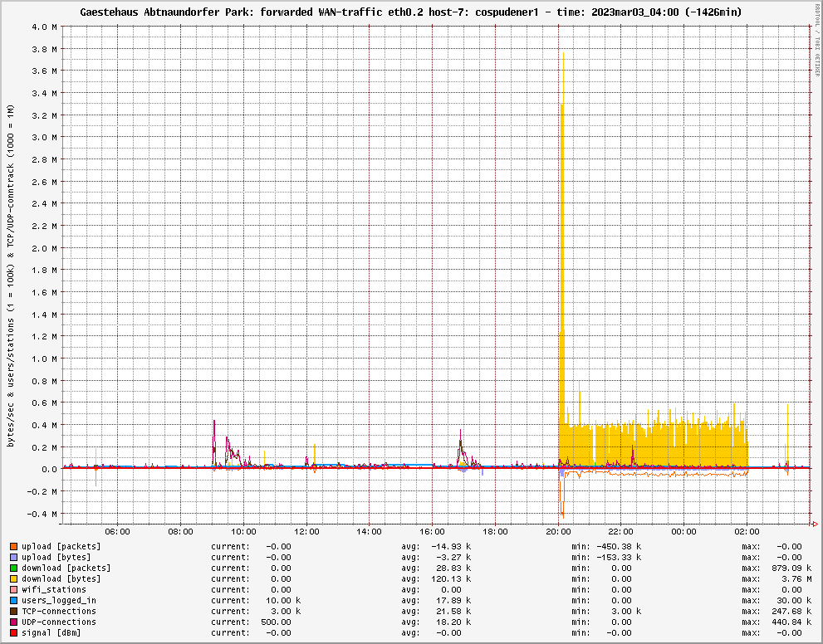
Task: Click the 12:00 time axis label
Action: point(306,532)
